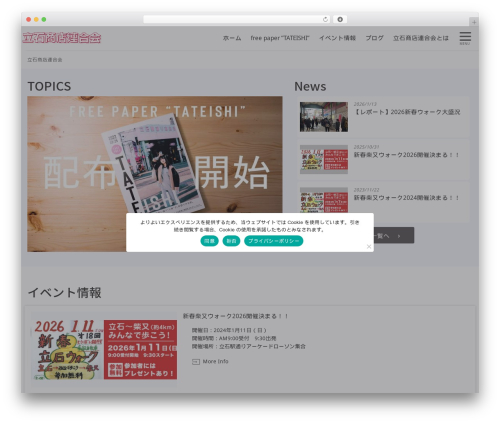This screenshot has width=500, height=423.
Task: Open the hamburger MENU icon
Action: click(x=465, y=38)
